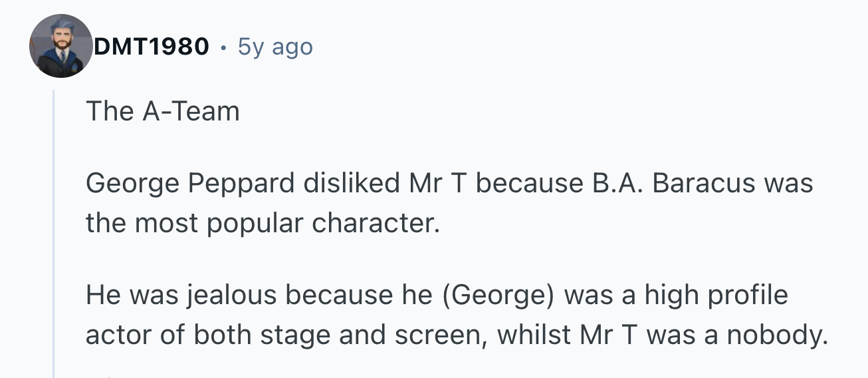
Task: Open DMT1980's profile avatar
Action: [x=60, y=46]
